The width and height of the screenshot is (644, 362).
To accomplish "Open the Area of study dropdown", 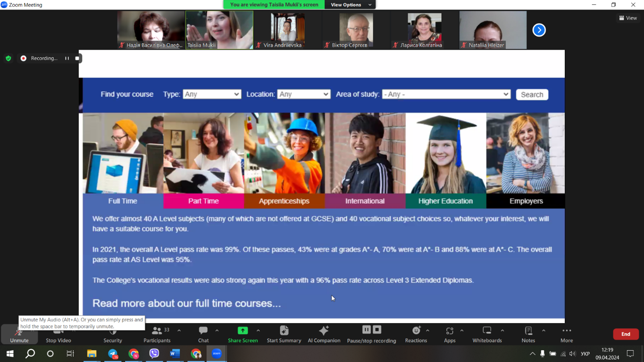I will pos(446,94).
